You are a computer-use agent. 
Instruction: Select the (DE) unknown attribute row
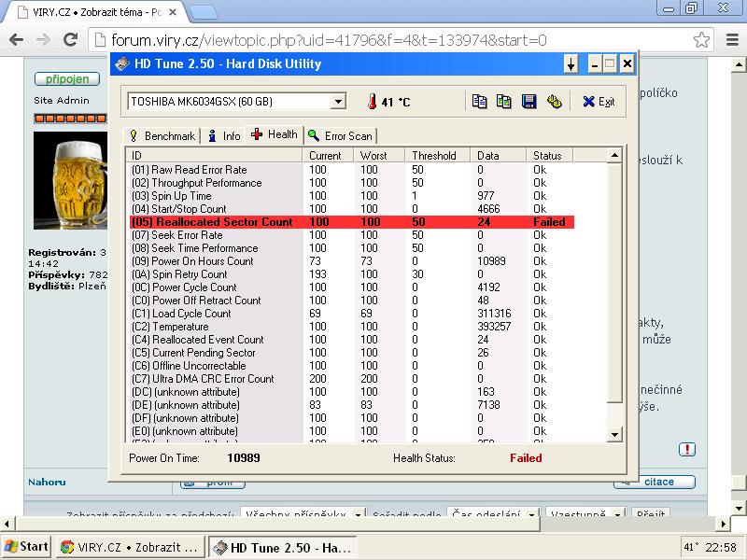coord(352,405)
